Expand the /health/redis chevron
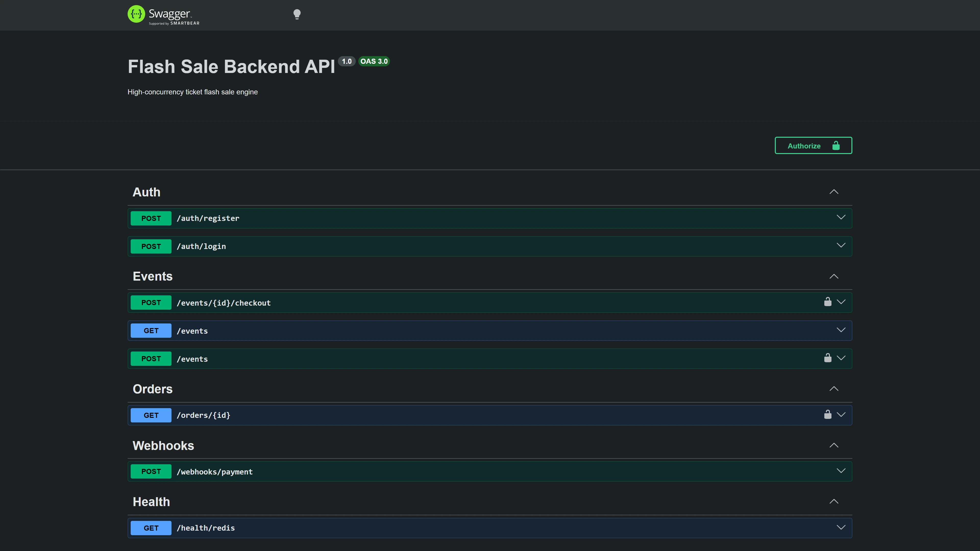Viewport: 980px width, 551px height. click(x=841, y=528)
